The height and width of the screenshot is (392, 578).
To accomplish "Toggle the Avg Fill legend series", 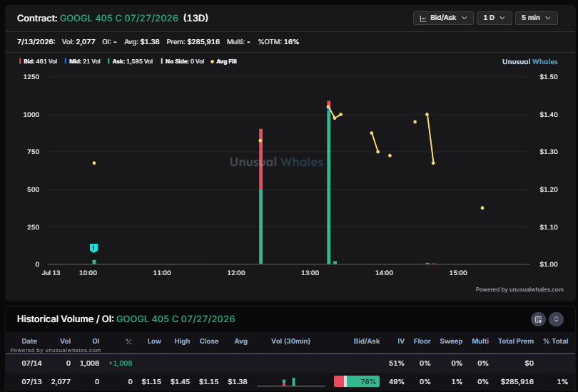I will [x=224, y=61].
